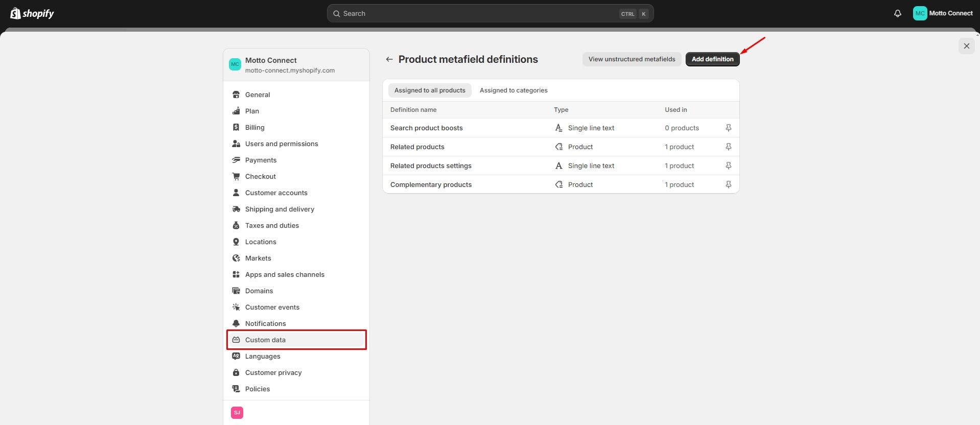Click the Motto Connect store avatar in sidebar

click(x=235, y=64)
